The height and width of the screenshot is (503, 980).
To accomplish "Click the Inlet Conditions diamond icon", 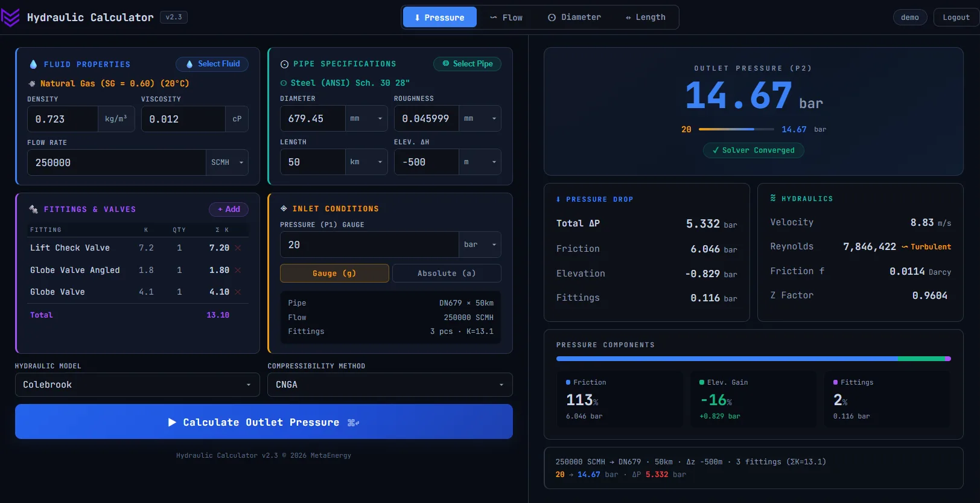I will [284, 208].
